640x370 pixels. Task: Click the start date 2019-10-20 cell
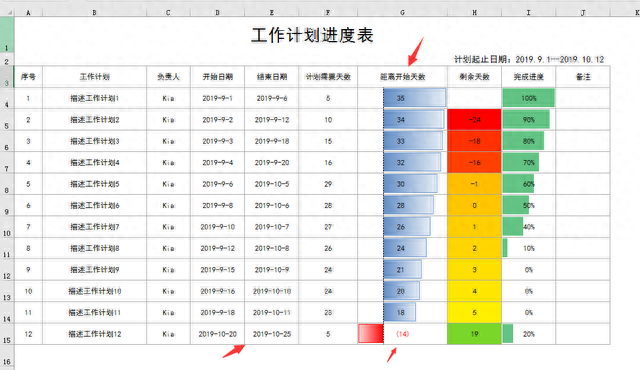pyautogui.click(x=218, y=334)
